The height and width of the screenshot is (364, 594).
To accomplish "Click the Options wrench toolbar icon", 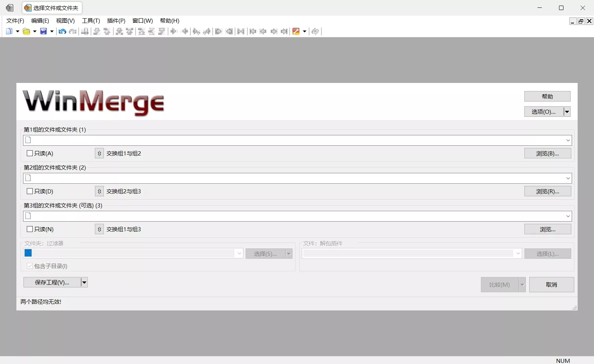I will 296,31.
